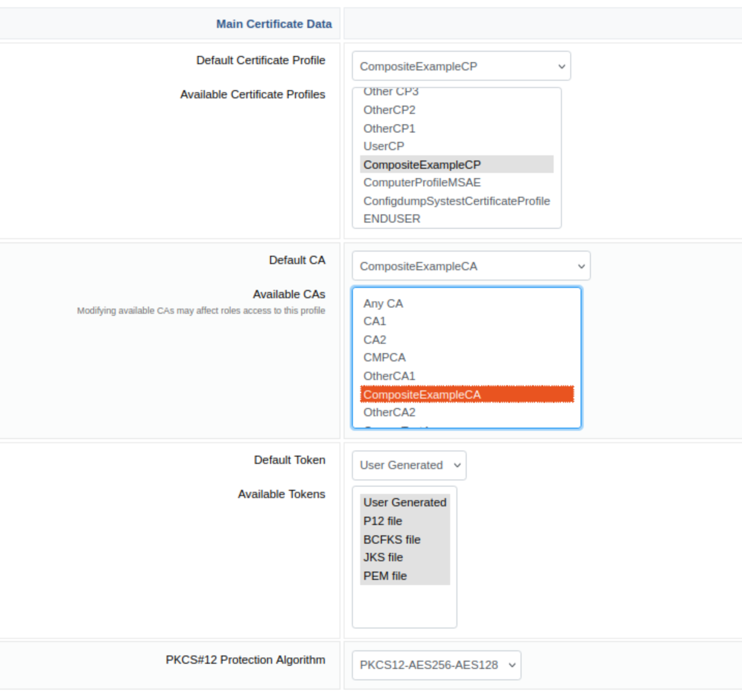Open PKCS#12 Protection Algorithm dropdown

pos(436,665)
